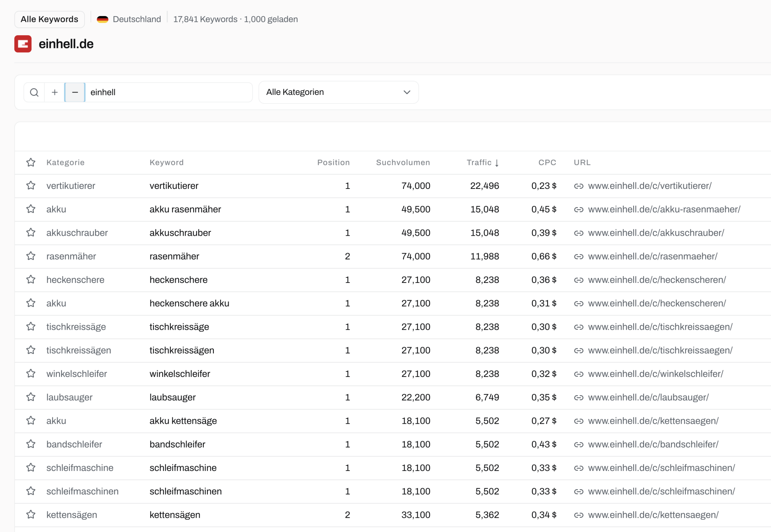Select the schleifmaschinen keyword cell

(x=185, y=491)
